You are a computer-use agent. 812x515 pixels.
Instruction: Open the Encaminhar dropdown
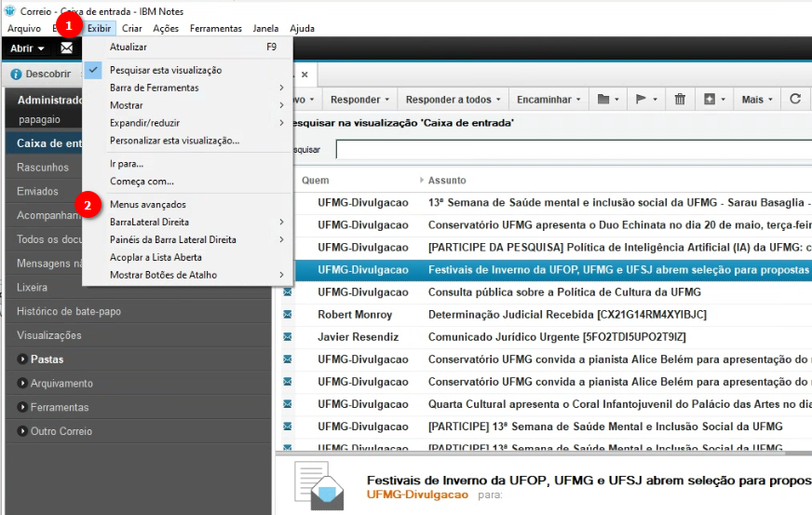pos(548,100)
